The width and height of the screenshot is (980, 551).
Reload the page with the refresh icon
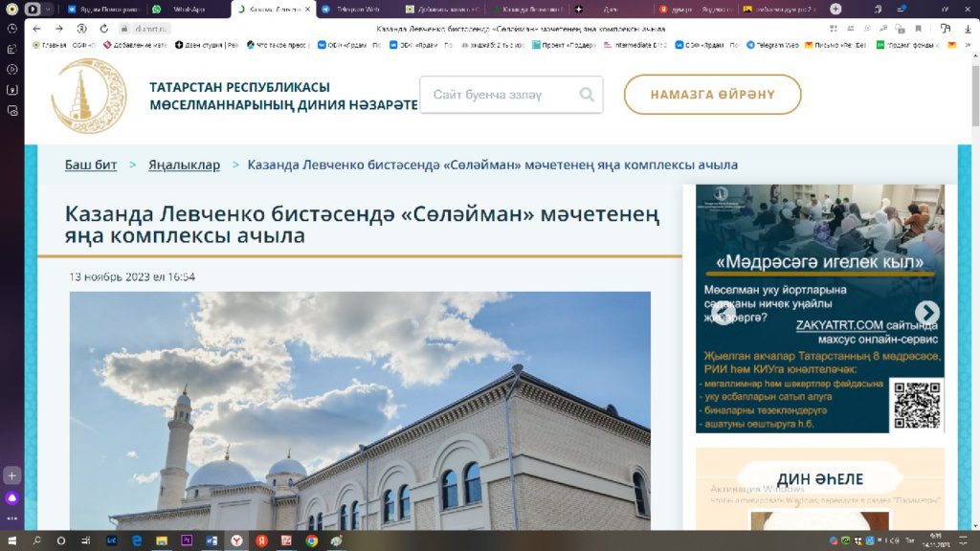coord(103,29)
